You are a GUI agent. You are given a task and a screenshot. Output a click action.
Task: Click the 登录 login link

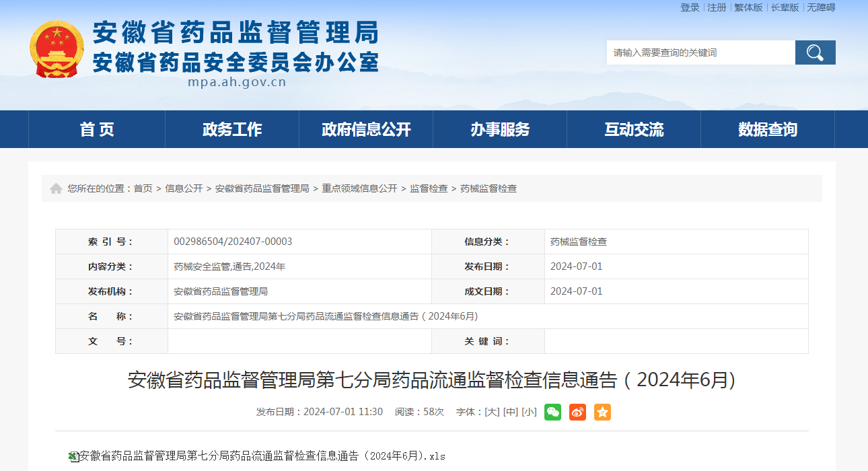click(x=690, y=7)
